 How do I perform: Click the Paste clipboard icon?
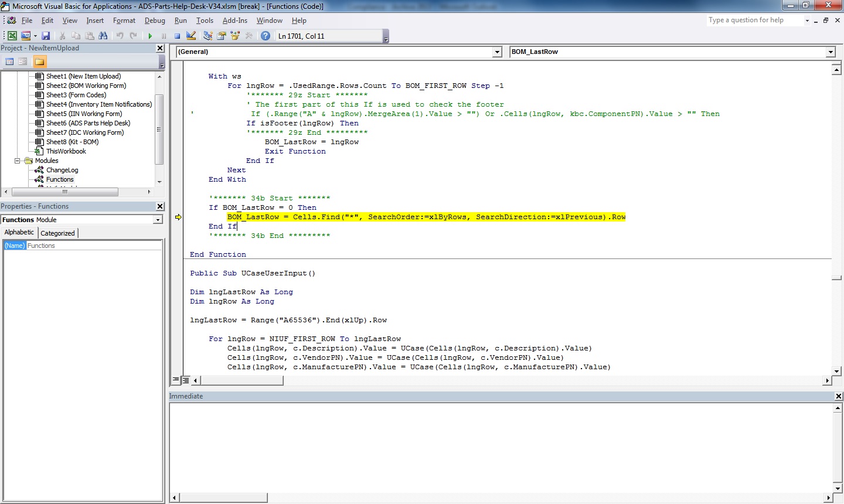tap(89, 36)
